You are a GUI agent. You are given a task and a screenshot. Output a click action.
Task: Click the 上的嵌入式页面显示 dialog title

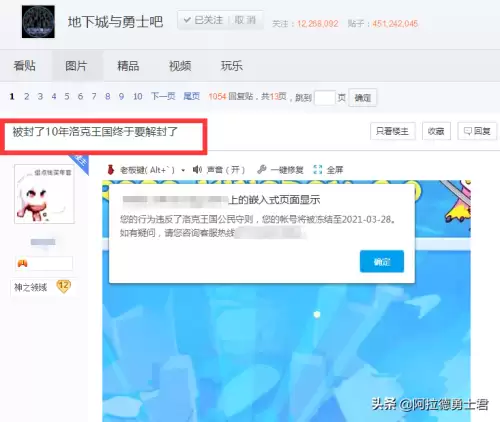275,200
